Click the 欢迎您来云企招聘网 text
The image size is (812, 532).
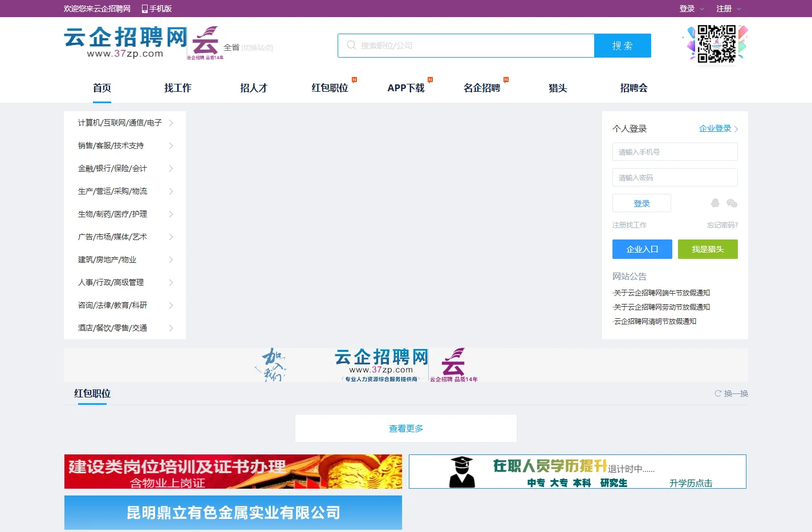(97, 9)
